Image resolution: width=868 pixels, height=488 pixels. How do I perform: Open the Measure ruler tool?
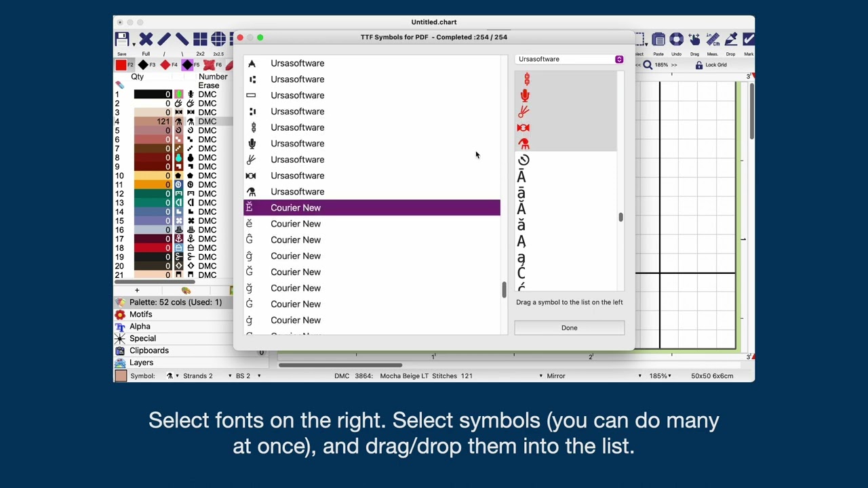click(x=713, y=39)
